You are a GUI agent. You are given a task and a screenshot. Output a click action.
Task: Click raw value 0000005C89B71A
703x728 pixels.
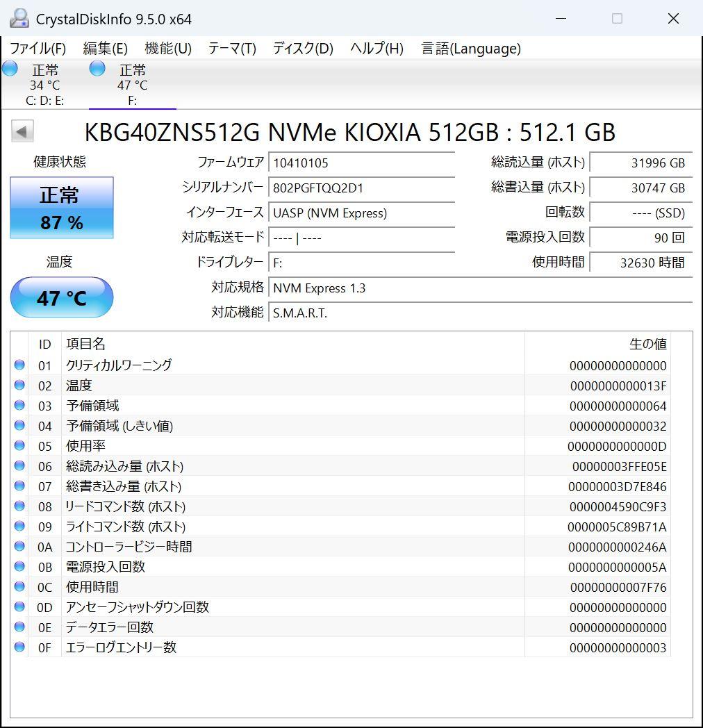(x=617, y=527)
